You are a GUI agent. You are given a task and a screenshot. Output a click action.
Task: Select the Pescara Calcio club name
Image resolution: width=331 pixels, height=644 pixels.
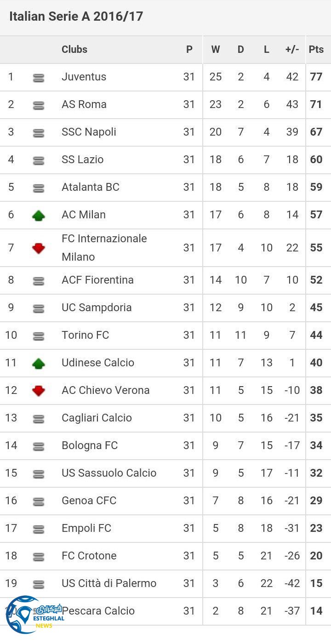[99, 611]
